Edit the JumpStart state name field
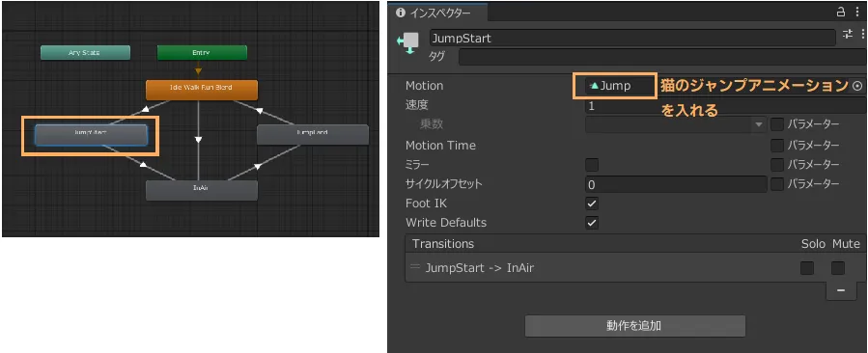The width and height of the screenshot is (868, 353). pyautogui.click(x=632, y=39)
